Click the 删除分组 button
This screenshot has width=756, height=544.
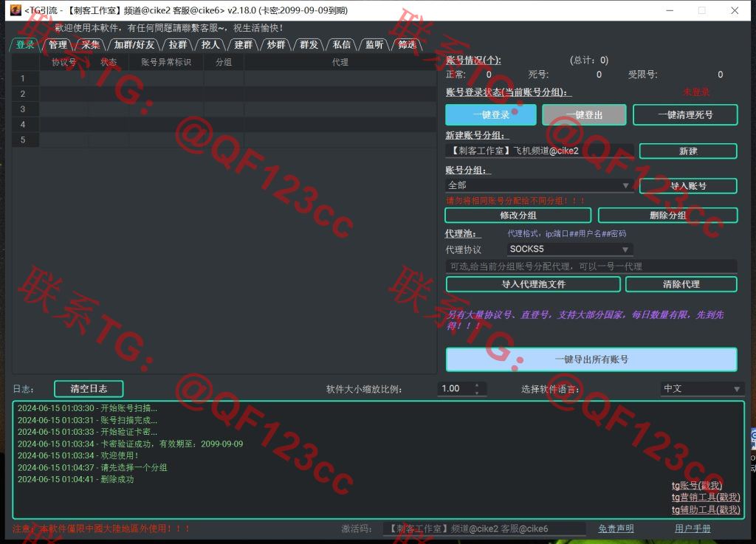tap(667, 216)
